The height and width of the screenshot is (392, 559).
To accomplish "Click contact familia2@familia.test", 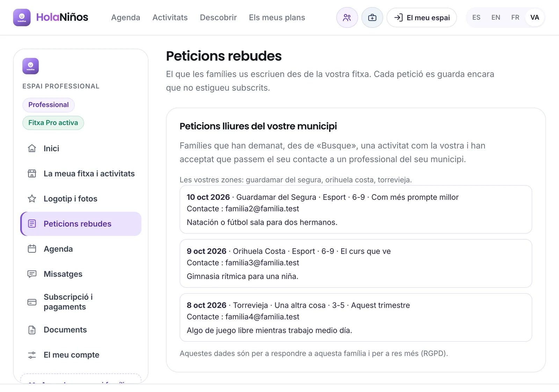I will pyautogui.click(x=262, y=209).
